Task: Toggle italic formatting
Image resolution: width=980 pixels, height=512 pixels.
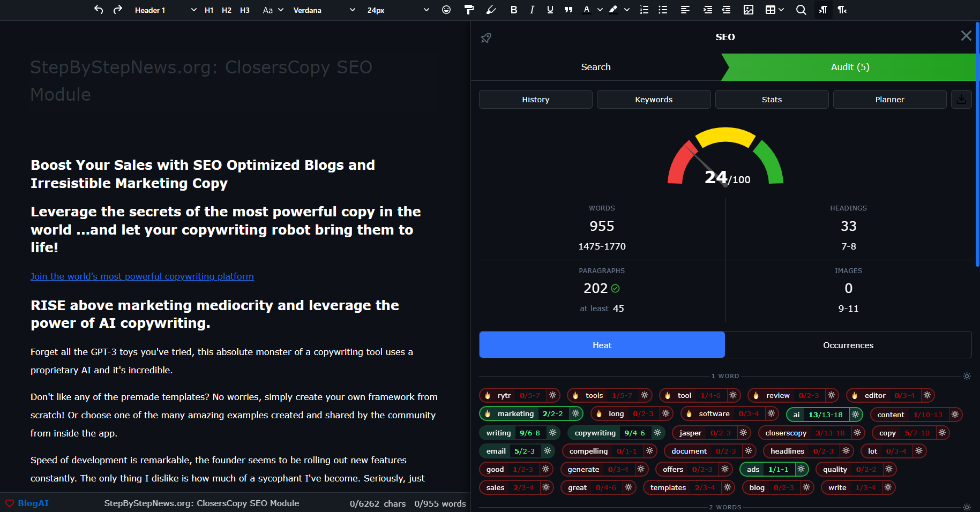Action: click(532, 10)
